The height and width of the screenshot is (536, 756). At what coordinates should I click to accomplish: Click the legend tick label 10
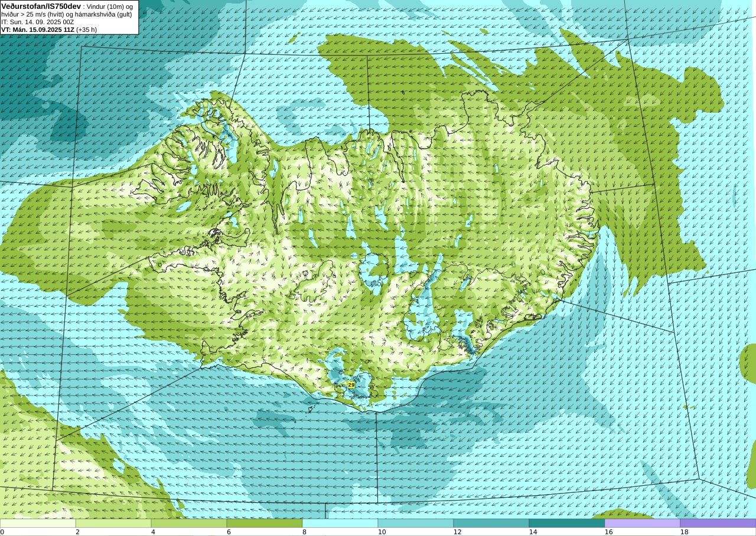[x=382, y=532]
